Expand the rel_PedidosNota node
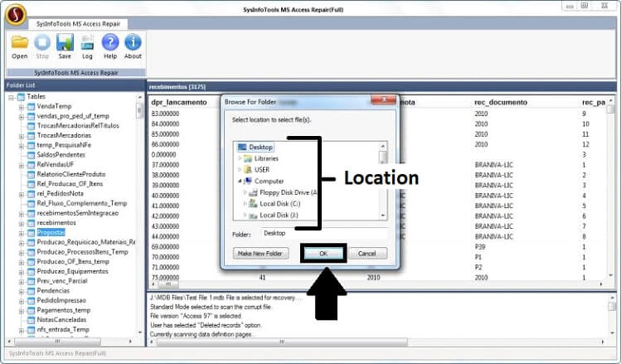Viewport: 621px width, 364px height. [22, 195]
